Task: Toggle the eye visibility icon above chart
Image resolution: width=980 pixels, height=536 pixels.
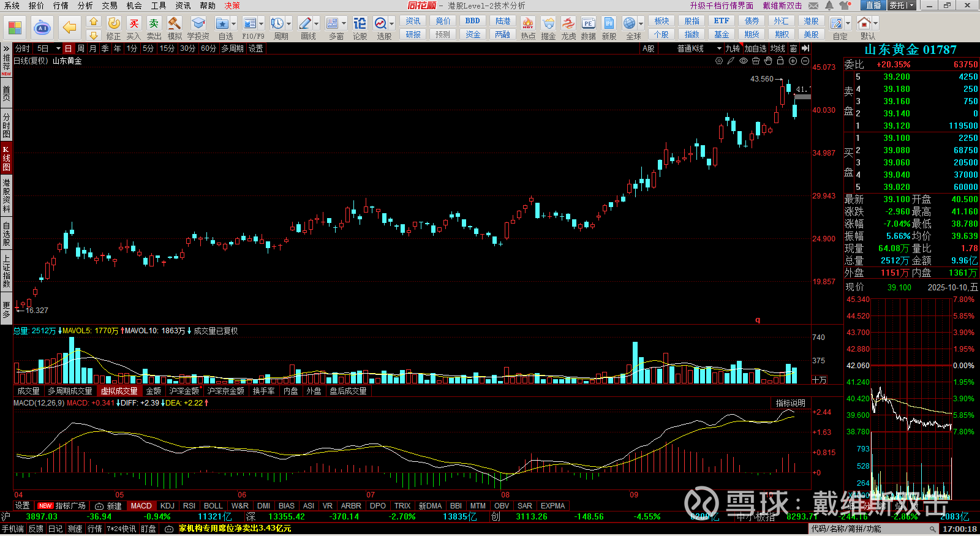Action: [744, 61]
